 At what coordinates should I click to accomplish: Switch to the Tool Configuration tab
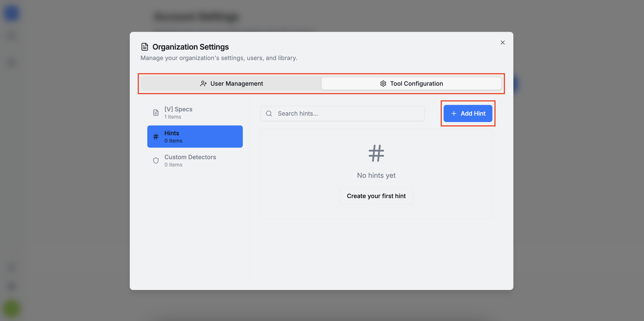coord(411,83)
